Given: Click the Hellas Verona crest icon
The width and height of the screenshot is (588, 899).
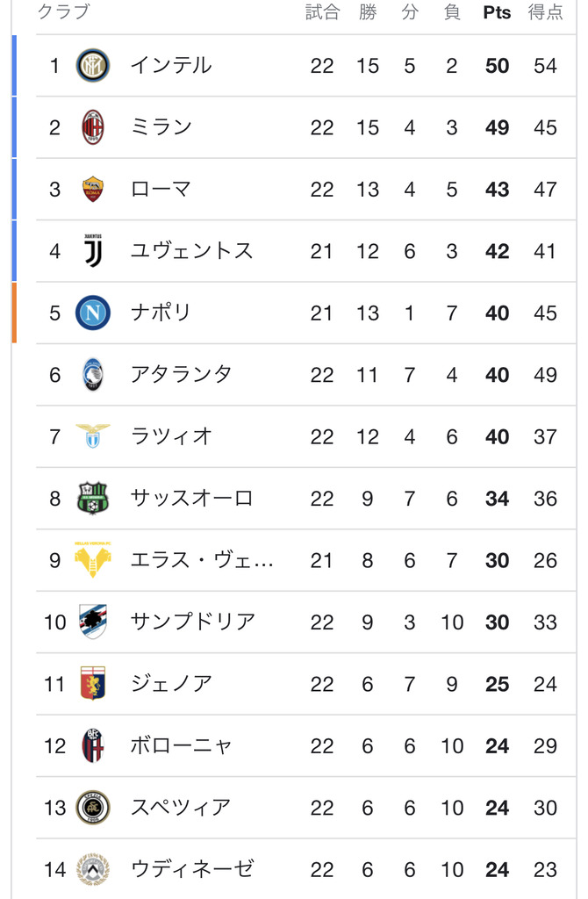Looking at the screenshot, I should (x=92, y=560).
